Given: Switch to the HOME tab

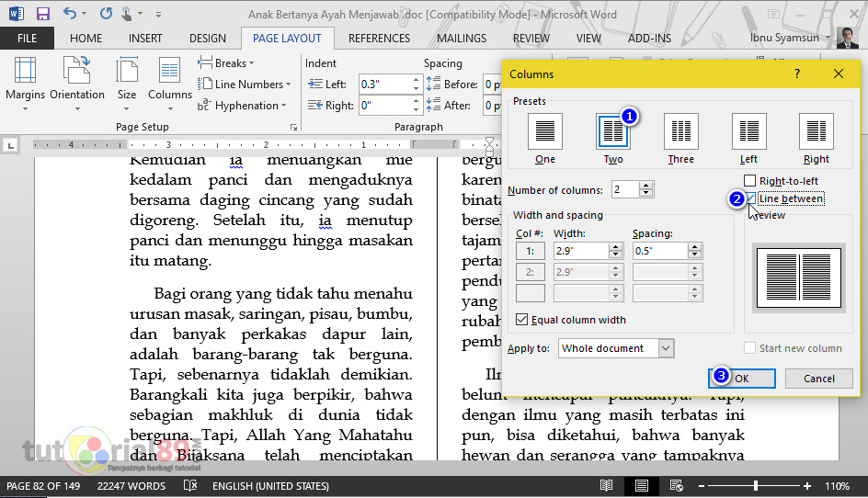Looking at the screenshot, I should click(86, 39).
